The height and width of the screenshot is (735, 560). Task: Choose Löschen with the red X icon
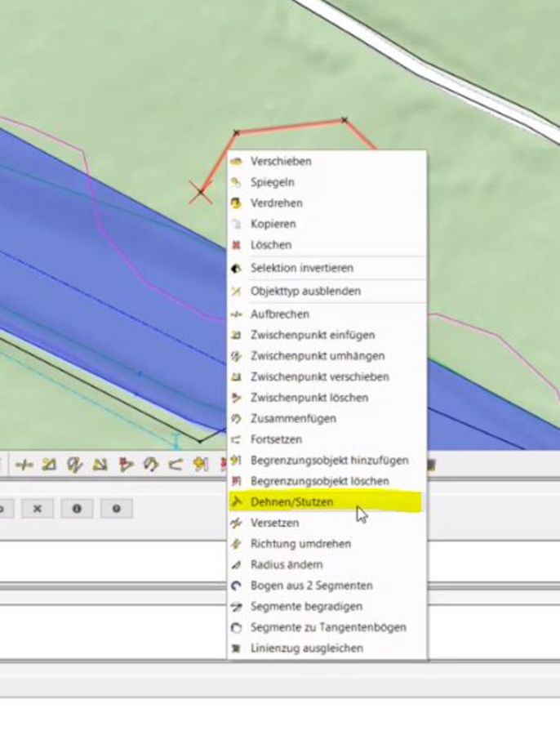(x=327, y=245)
